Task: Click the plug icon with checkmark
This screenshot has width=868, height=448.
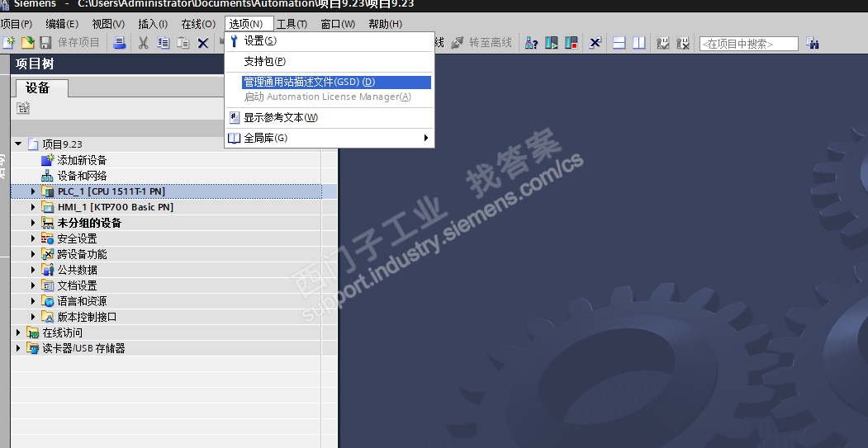Action: pyautogui.click(x=662, y=43)
